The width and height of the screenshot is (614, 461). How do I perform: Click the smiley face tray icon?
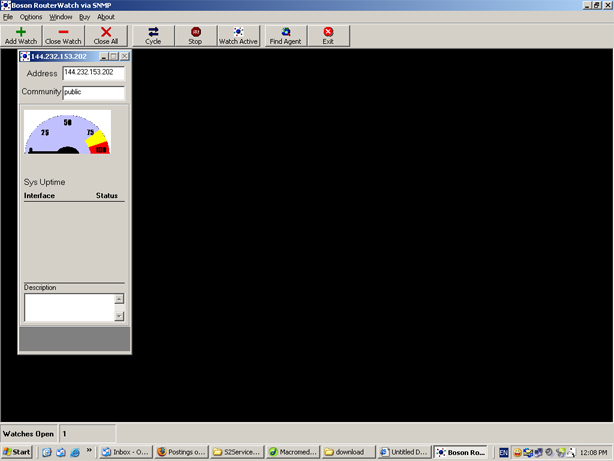point(517,452)
